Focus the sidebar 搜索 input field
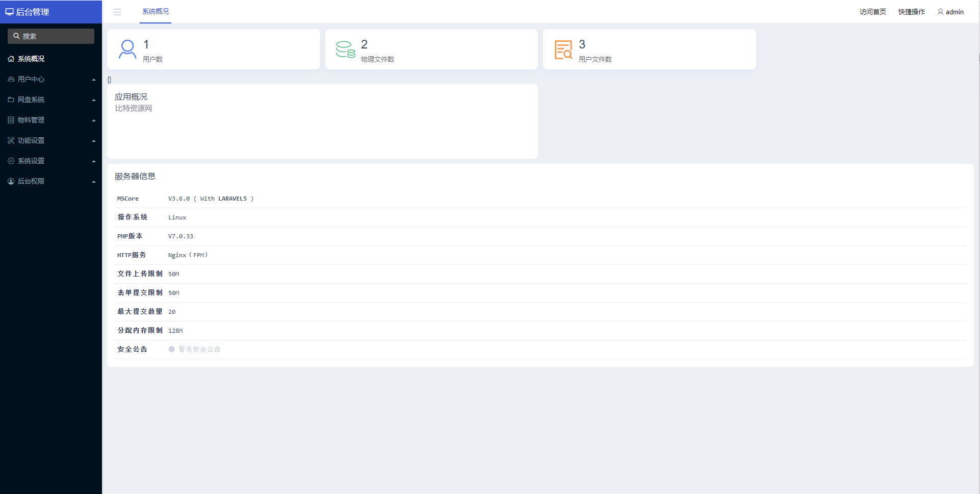This screenshot has width=980, height=494. coord(51,36)
